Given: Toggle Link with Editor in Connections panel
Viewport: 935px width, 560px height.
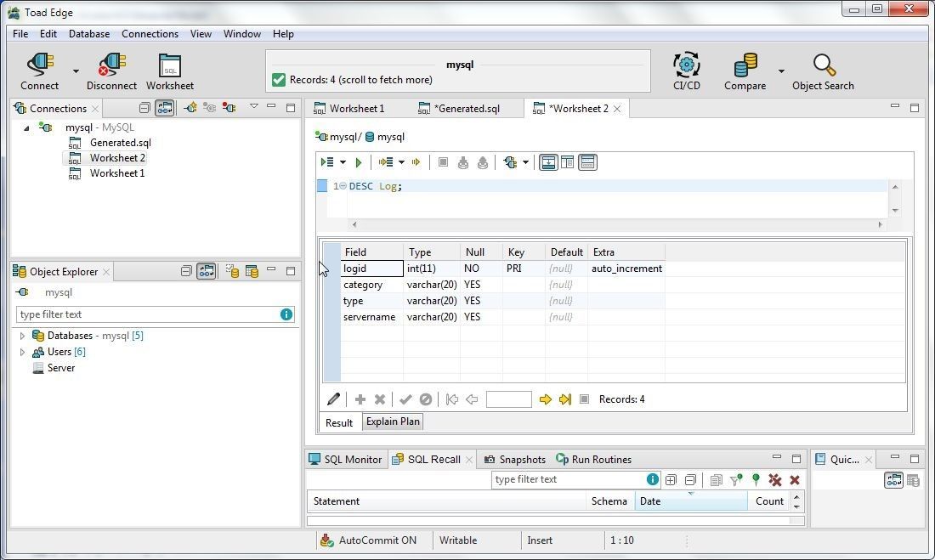Looking at the screenshot, I should (165, 108).
